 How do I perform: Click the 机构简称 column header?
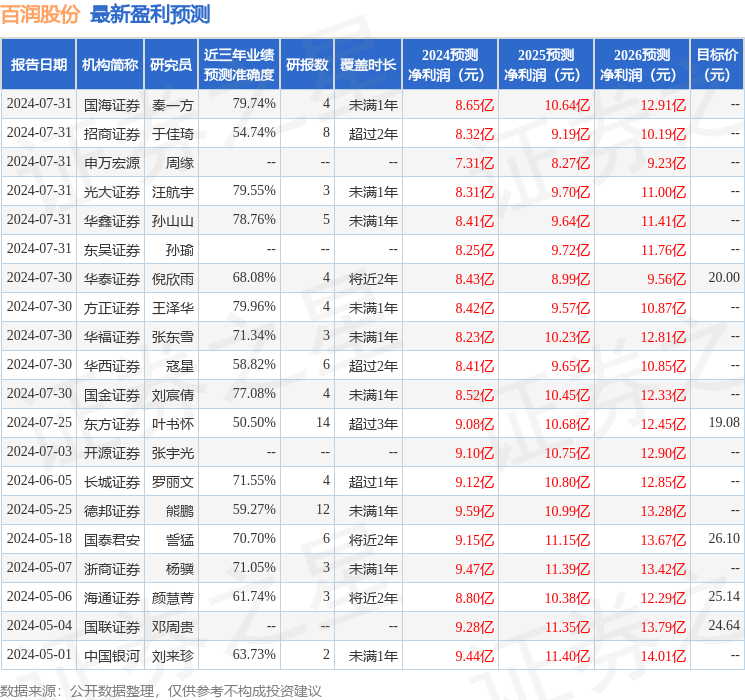(x=110, y=65)
